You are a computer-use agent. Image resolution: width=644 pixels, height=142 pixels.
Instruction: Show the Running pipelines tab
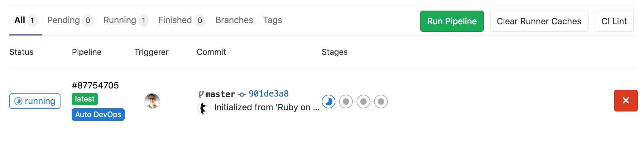tap(125, 21)
